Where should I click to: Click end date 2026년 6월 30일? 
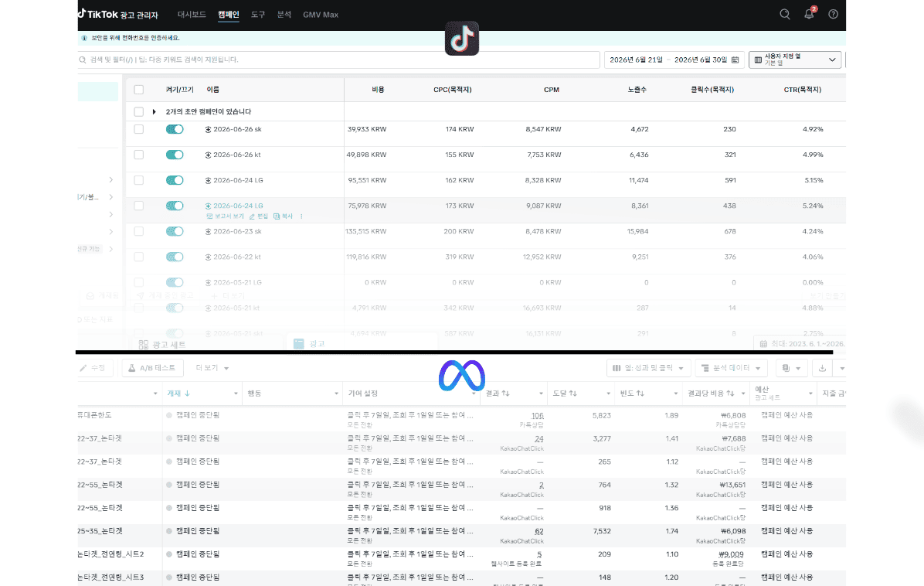(x=701, y=60)
